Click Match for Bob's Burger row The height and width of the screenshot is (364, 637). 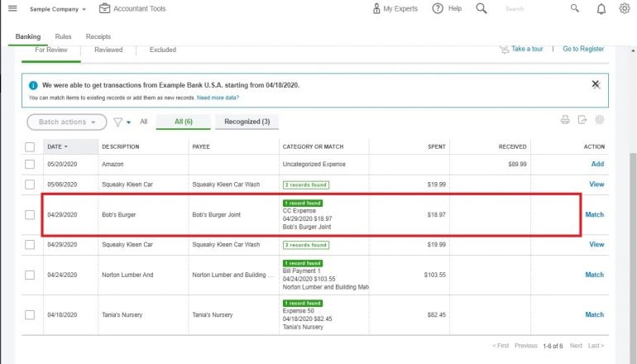pos(594,215)
